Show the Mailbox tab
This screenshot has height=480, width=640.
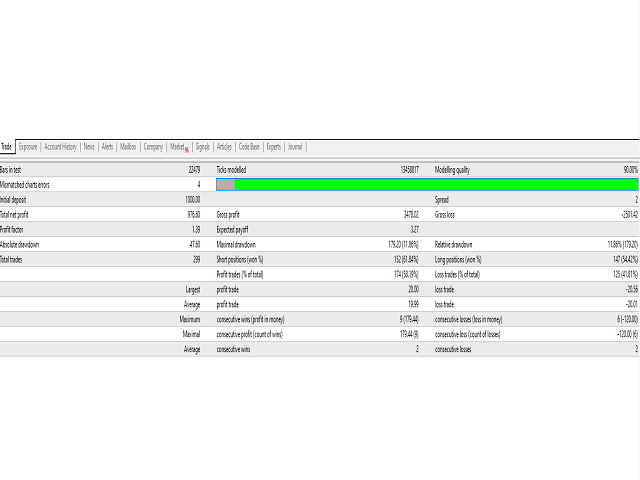pos(128,146)
